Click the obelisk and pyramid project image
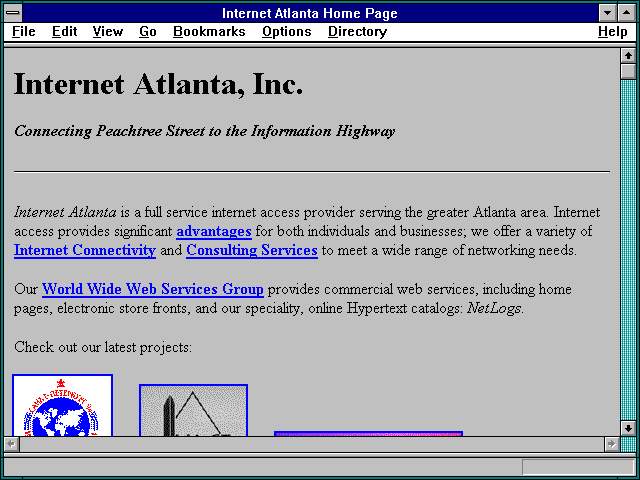Viewport: 640px width, 480px height. 193,410
